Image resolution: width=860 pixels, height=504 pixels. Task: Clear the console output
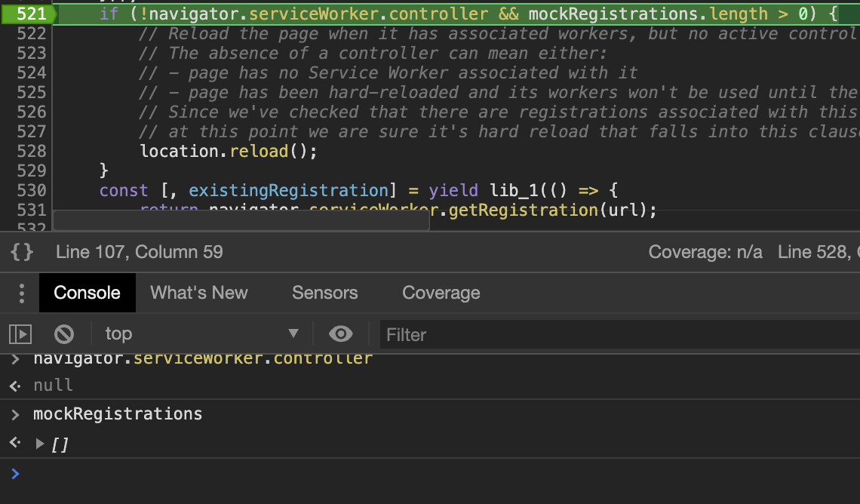click(64, 334)
